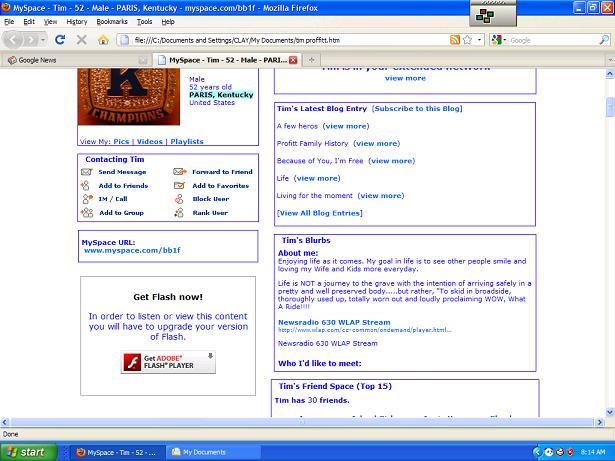Screen dimensions: 615x461
Task: Click the Get Adobe Flash Player button
Action: pyautogui.click(x=168, y=362)
